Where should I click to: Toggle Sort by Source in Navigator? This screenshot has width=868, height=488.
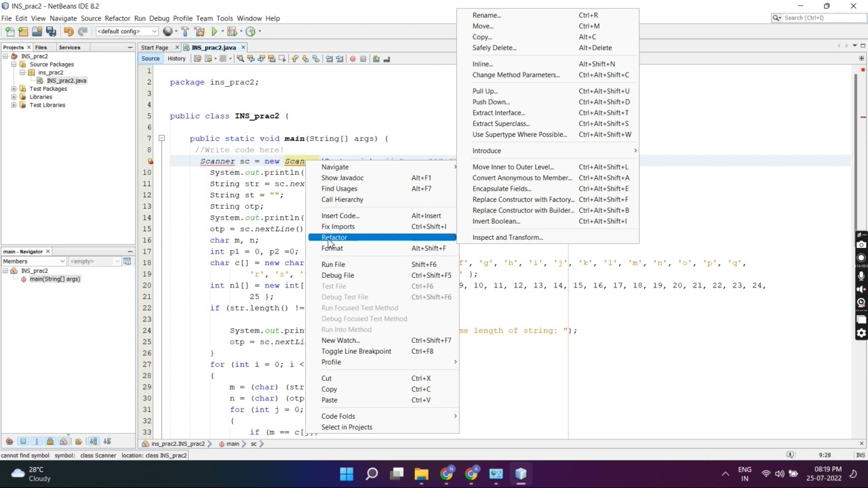pos(107,441)
